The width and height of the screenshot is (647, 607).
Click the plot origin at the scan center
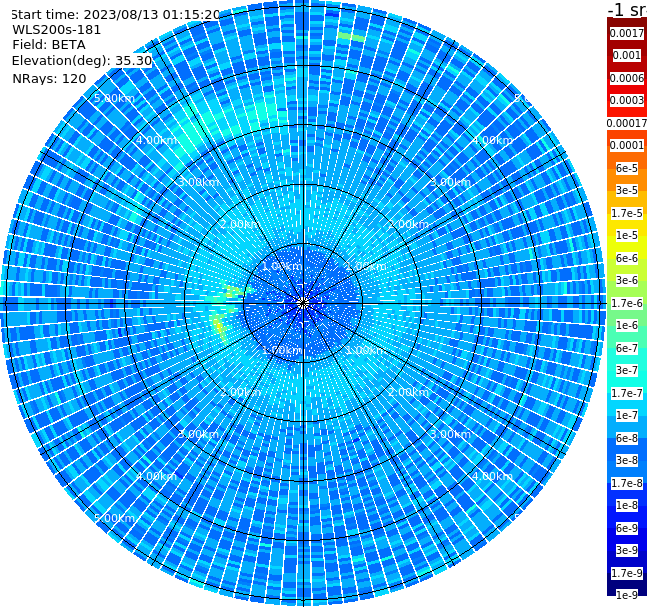303,304
